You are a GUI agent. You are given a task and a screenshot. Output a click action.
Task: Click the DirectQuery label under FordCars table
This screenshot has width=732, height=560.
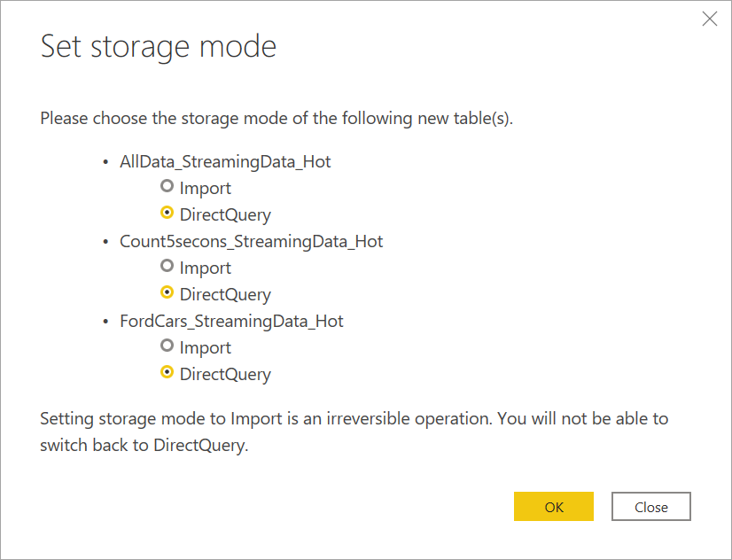tap(226, 373)
